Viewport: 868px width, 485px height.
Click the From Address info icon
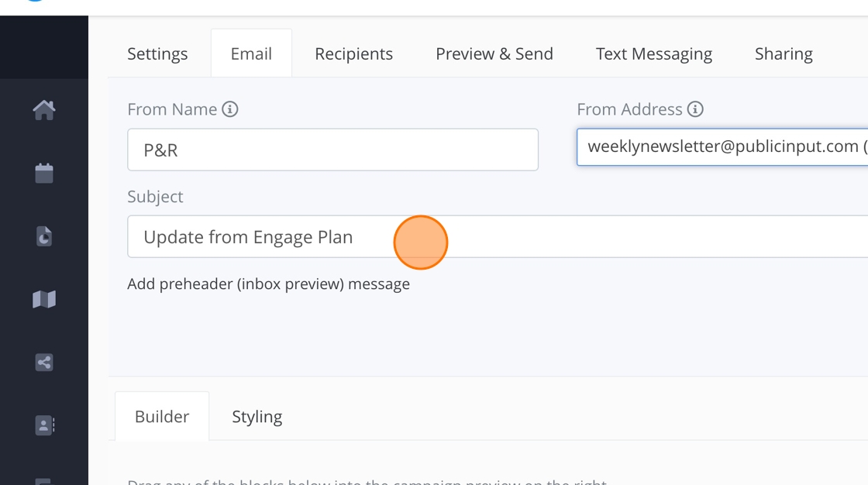click(x=695, y=109)
